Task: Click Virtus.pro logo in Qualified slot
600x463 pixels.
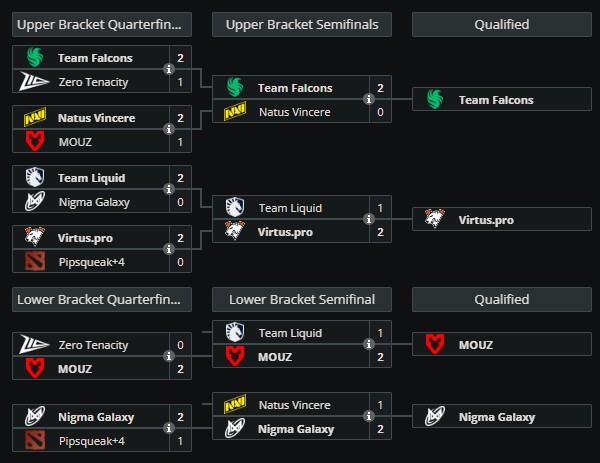Action: 434,219
